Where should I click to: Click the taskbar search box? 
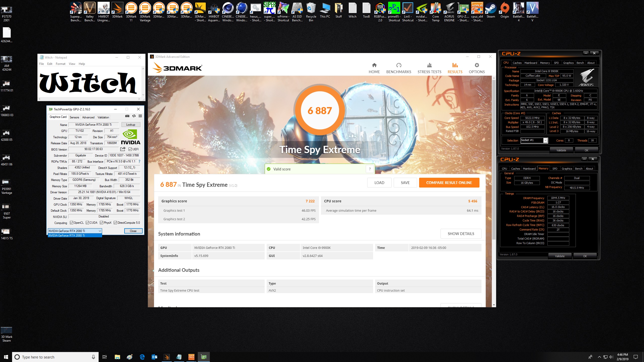tap(55, 357)
